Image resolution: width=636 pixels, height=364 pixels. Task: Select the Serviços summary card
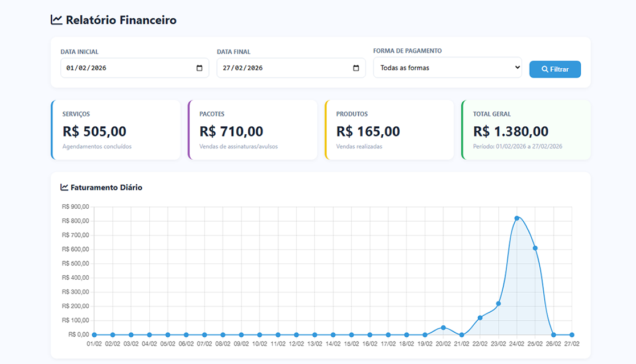(x=116, y=130)
